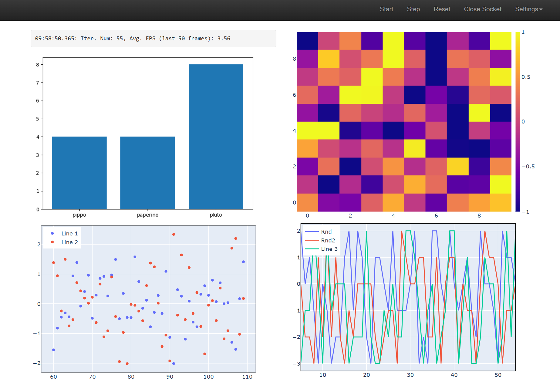Hide the Rnd2 trace in legend
The height and width of the screenshot is (392, 560).
328,240
